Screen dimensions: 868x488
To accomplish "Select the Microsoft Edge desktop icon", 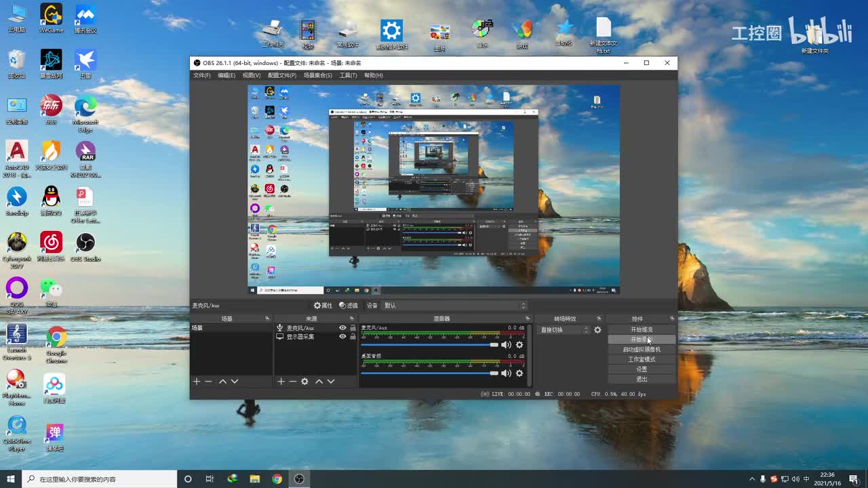I will coord(85,114).
